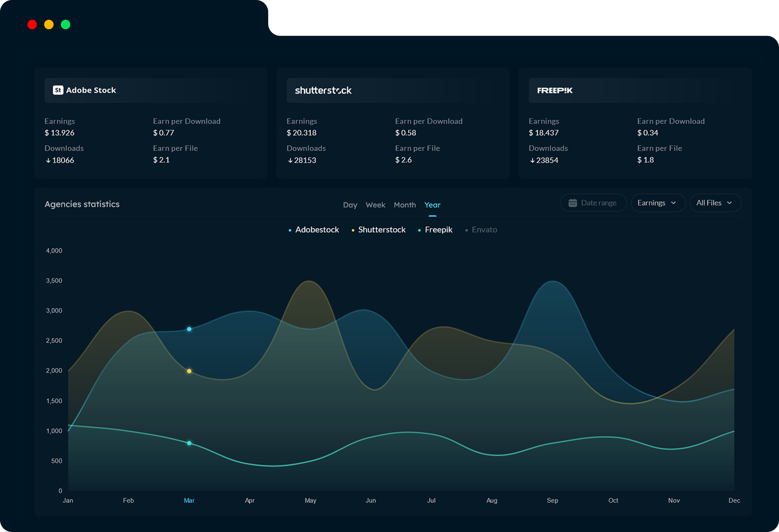Toggle Adobestock series in chart legend
The image size is (779, 532).
[314, 230]
